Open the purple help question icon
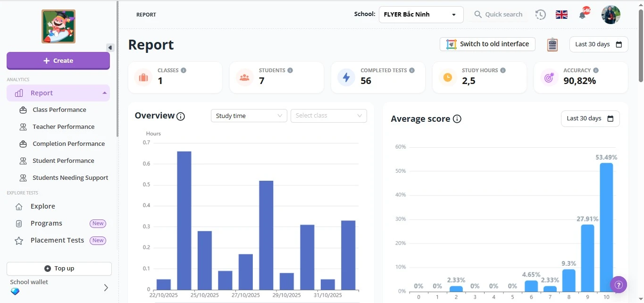This screenshot has width=644, height=303. tap(619, 285)
